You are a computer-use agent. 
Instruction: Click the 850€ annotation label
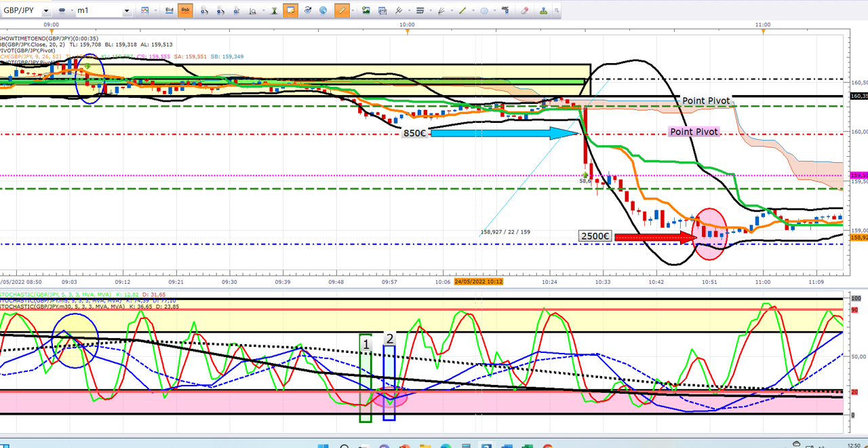coord(414,133)
